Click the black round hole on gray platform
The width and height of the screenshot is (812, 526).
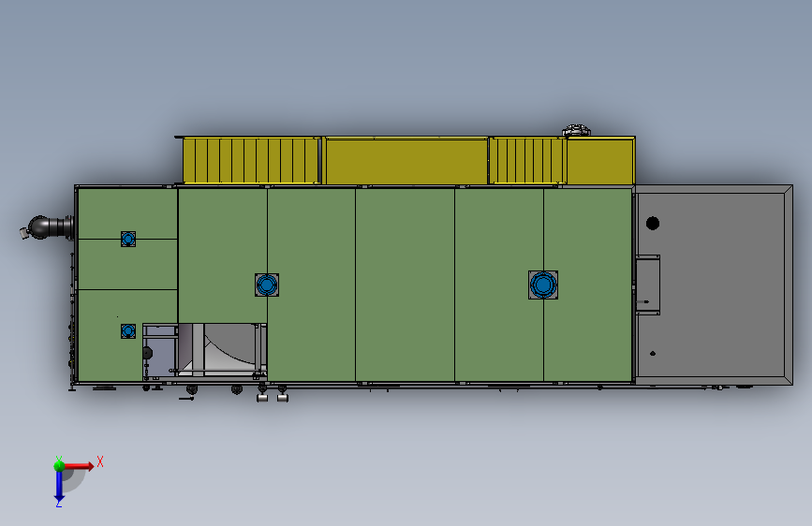pyautogui.click(x=653, y=223)
